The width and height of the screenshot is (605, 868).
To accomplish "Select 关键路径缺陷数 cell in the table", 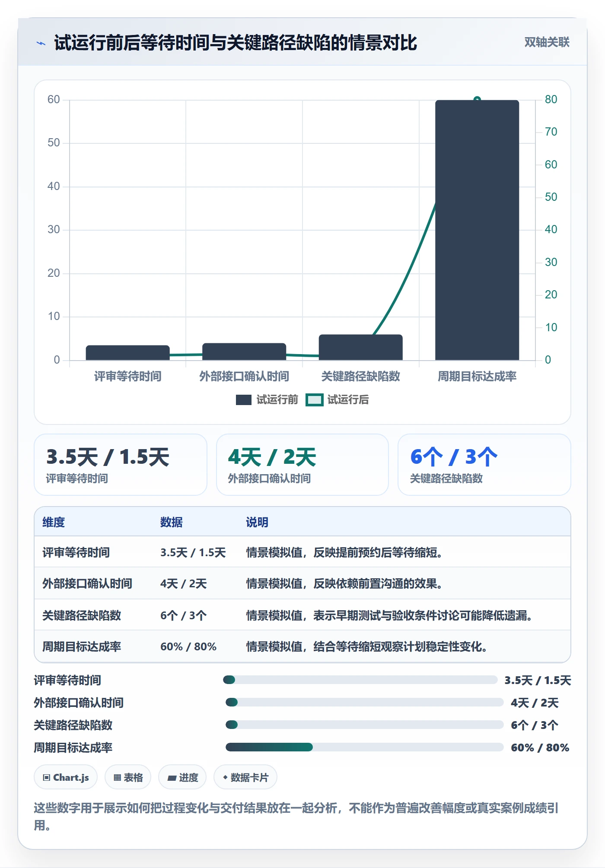I will tap(82, 615).
